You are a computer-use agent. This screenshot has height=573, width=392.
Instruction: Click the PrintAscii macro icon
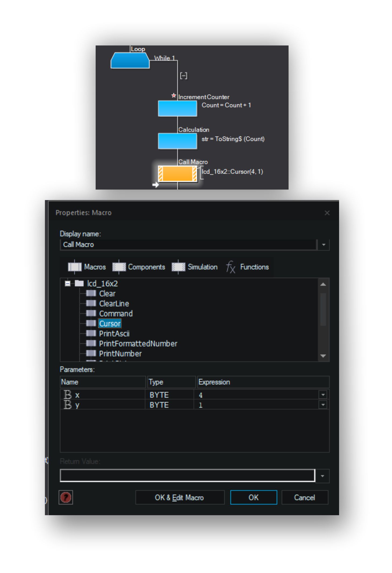coord(91,333)
